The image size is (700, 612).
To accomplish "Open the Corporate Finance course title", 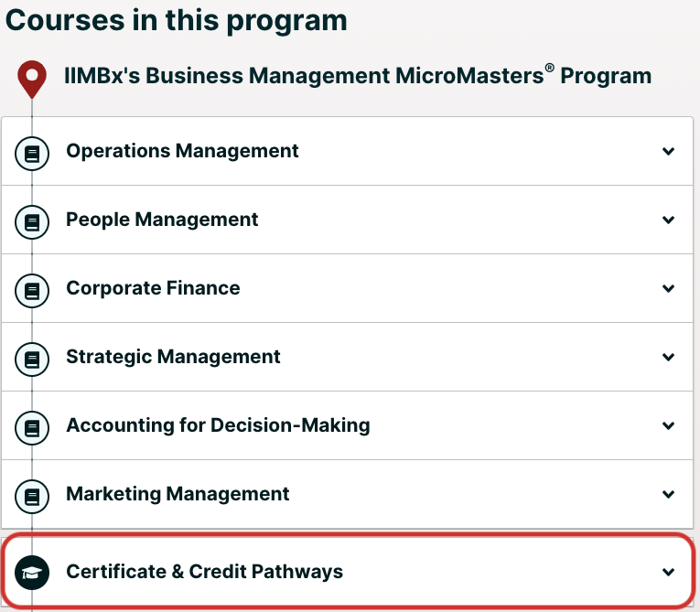I will point(153,288).
